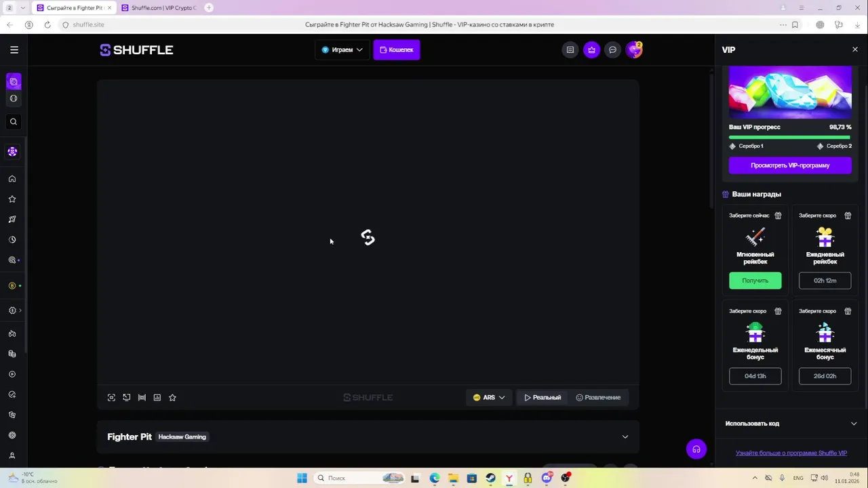Open the ARS game currency dropdown
The width and height of the screenshot is (868, 488).
pos(489,398)
